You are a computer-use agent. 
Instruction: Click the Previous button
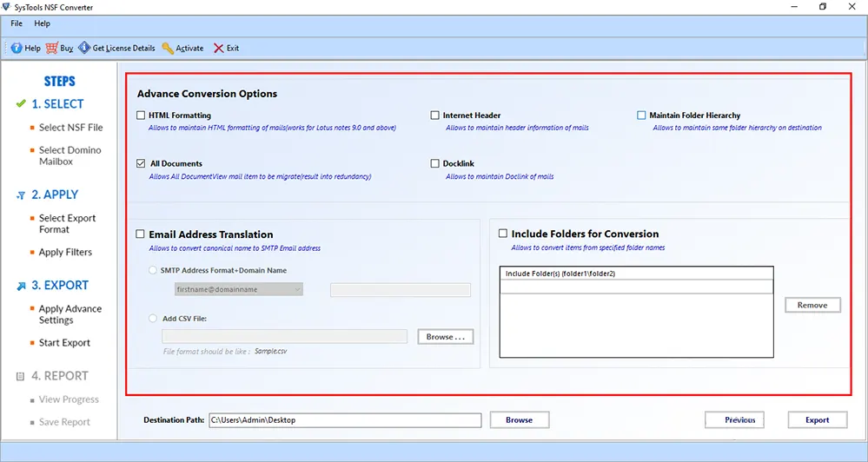(x=734, y=420)
